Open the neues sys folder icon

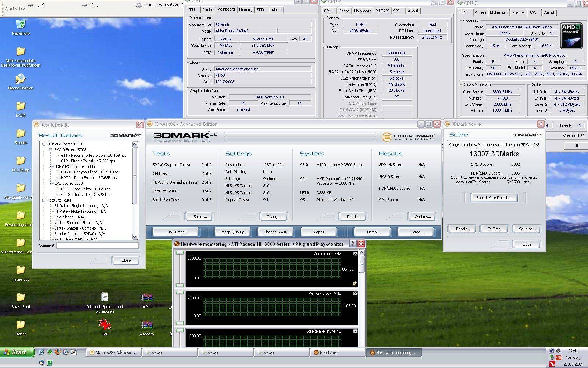pos(21,270)
